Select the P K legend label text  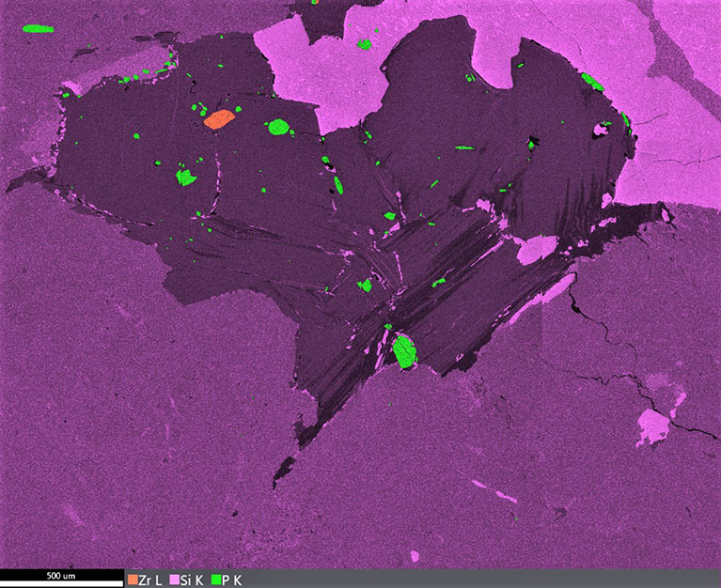click(x=232, y=580)
